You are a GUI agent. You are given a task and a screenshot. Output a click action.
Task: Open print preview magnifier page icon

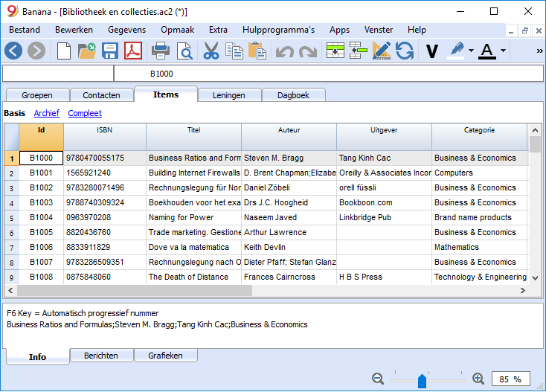(x=184, y=51)
